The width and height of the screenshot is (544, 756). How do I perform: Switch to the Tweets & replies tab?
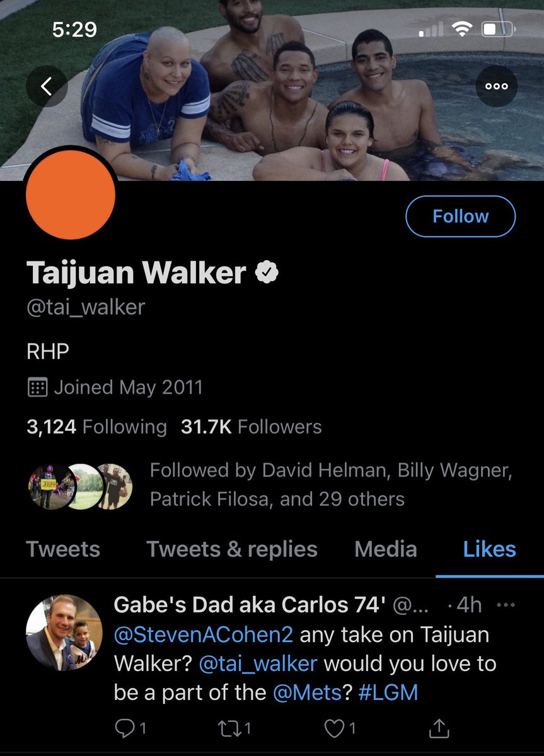232,549
